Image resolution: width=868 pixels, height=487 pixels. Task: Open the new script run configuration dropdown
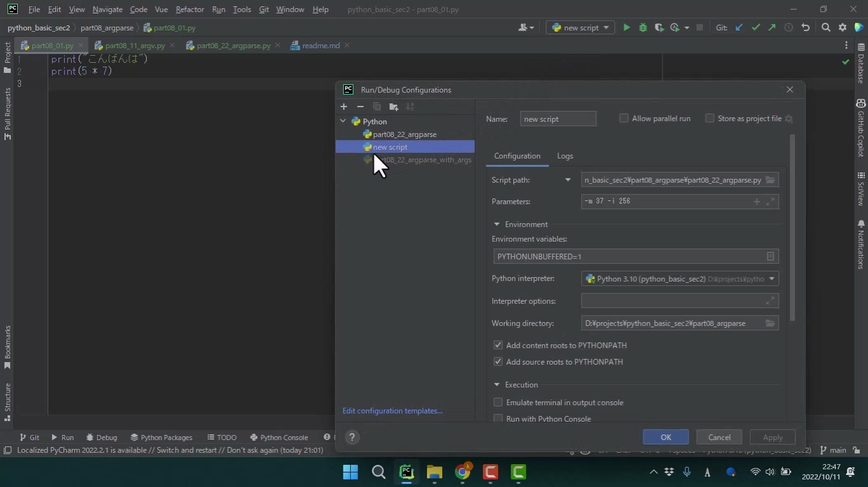click(580, 27)
